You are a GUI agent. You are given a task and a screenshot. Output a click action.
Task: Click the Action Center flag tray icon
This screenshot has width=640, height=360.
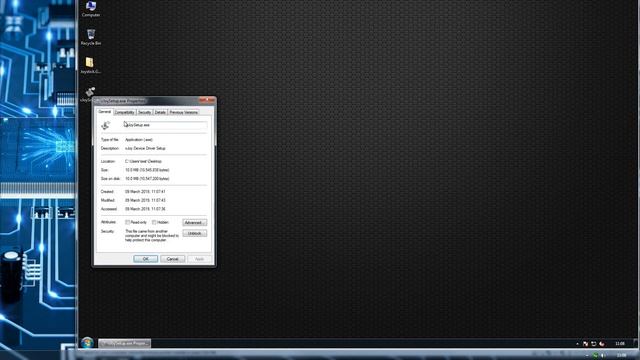[585, 344]
